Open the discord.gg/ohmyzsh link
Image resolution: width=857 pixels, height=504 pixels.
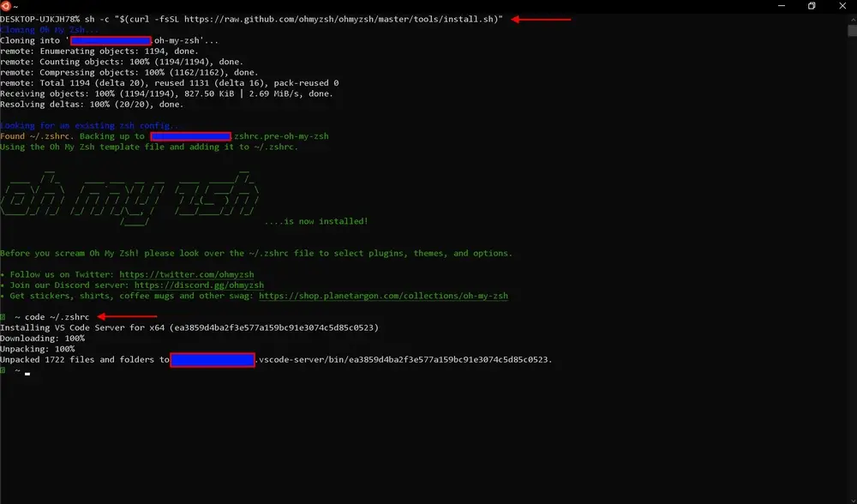point(199,285)
